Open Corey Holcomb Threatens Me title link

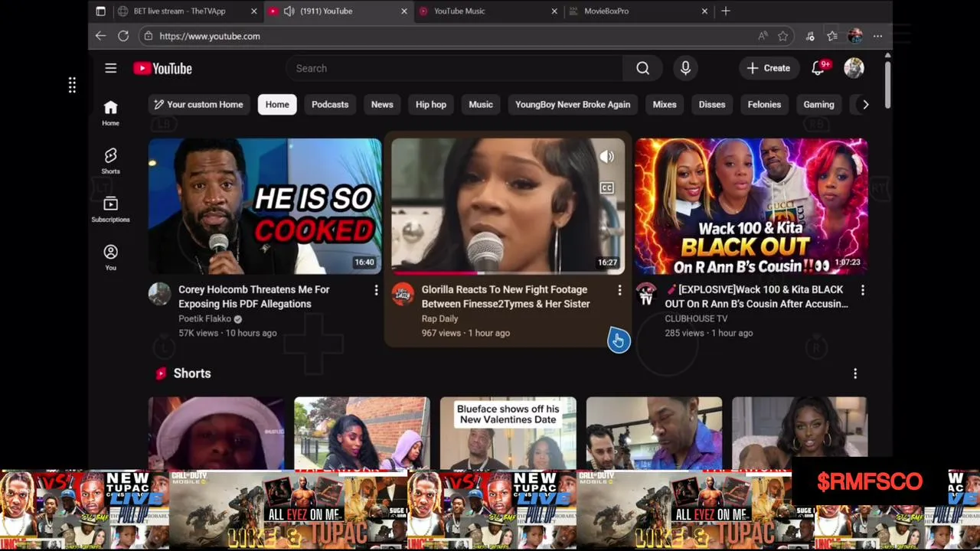click(x=253, y=297)
